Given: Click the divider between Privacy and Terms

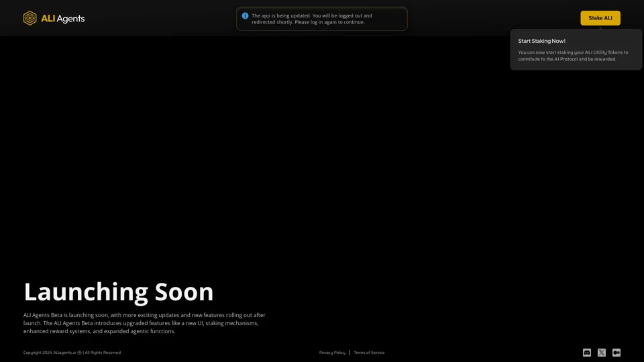Looking at the screenshot, I should tap(350, 353).
